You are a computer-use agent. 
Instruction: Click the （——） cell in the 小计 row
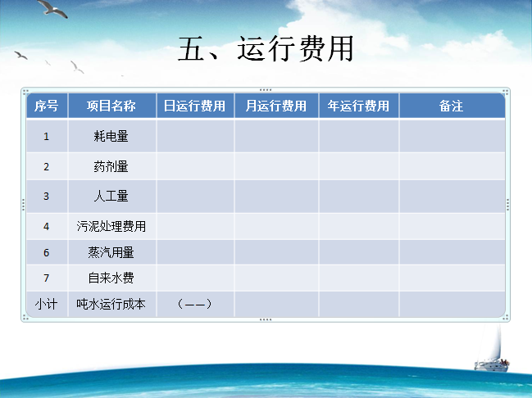[x=195, y=304]
